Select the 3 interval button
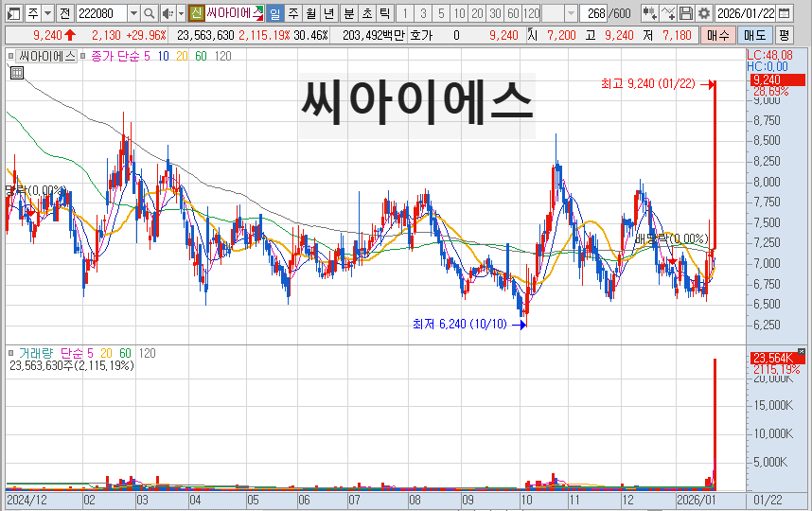Viewport: 812px width, 511px height. coord(423,13)
